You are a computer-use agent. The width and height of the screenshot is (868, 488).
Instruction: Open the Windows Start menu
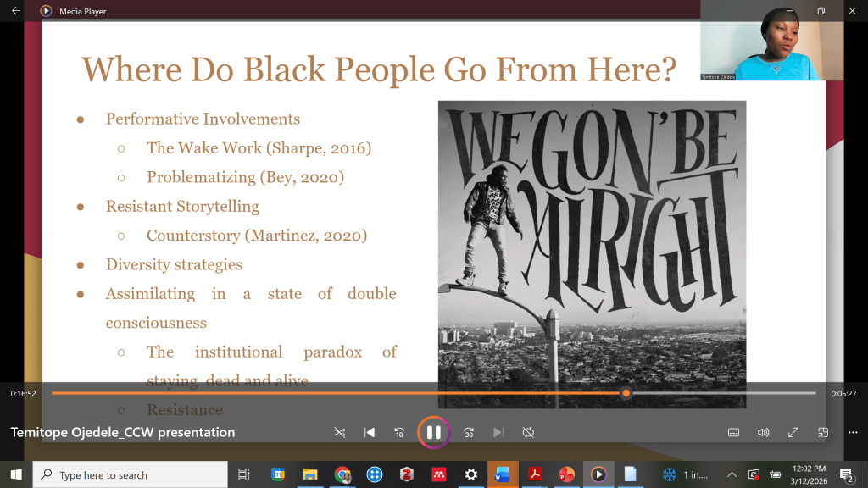point(15,474)
